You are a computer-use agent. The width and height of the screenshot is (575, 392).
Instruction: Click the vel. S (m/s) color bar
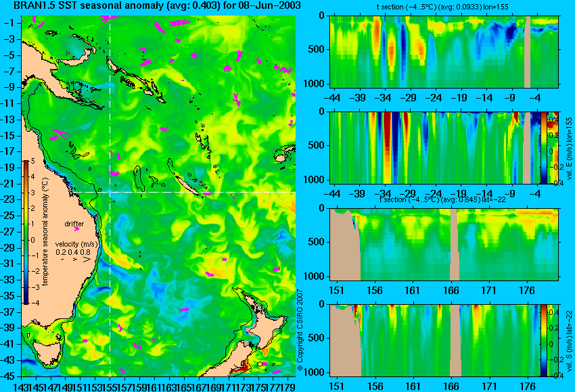point(543,341)
